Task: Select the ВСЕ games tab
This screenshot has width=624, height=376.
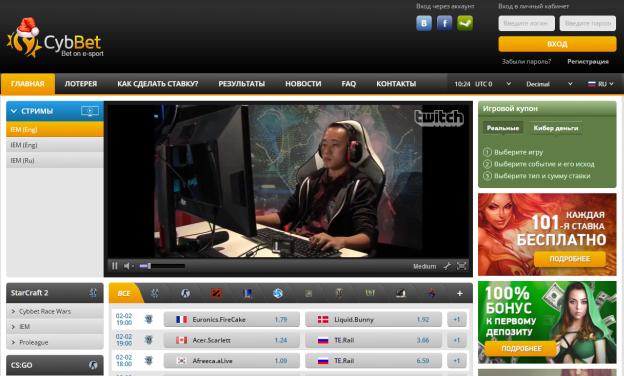Action: 124,293
